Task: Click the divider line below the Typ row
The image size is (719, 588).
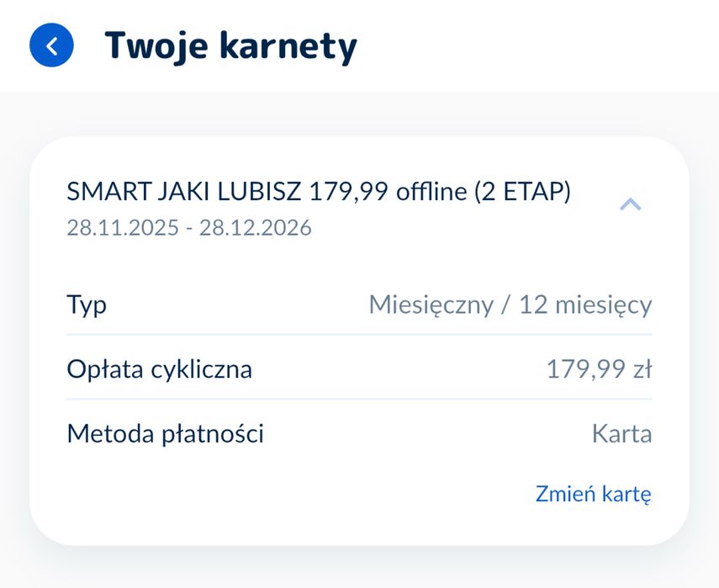Action: click(359, 335)
